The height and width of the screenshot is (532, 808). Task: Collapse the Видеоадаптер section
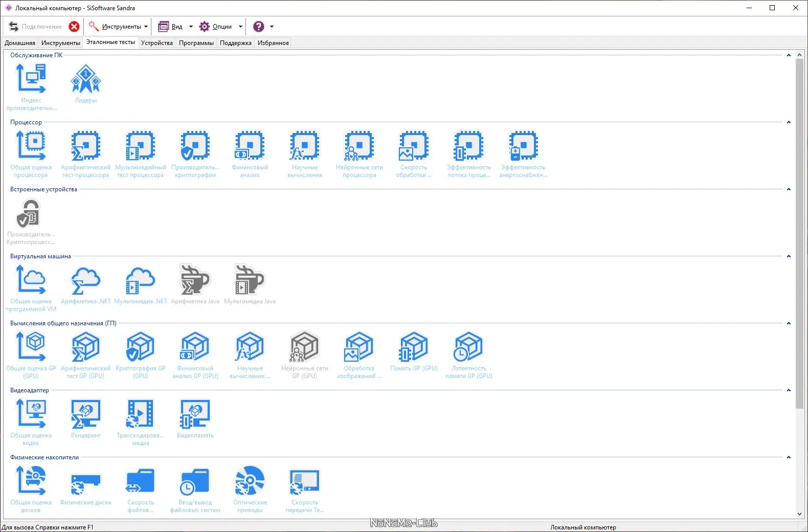pyautogui.click(x=789, y=390)
